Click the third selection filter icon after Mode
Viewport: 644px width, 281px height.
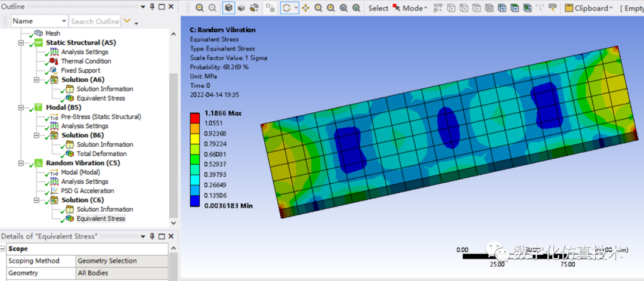(464, 8)
